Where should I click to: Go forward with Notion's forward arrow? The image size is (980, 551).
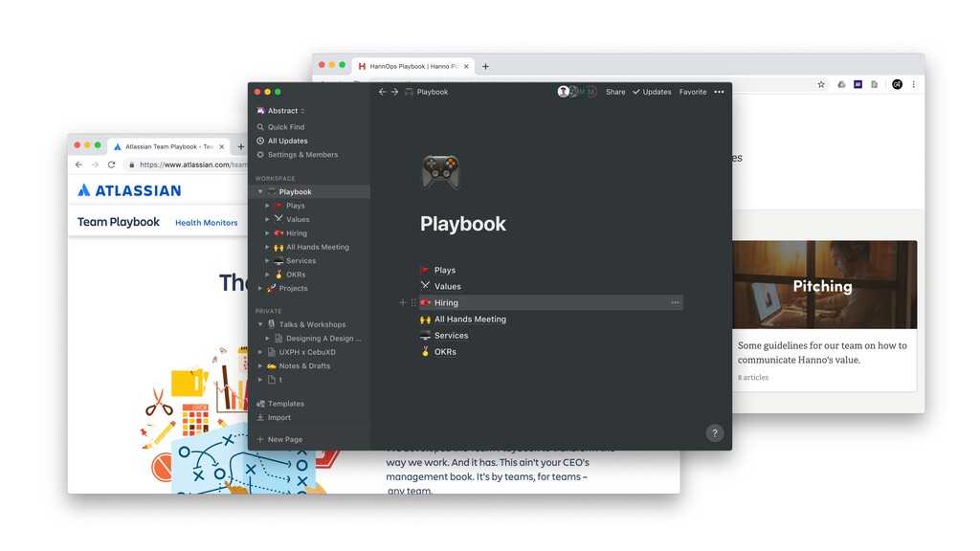pos(394,92)
